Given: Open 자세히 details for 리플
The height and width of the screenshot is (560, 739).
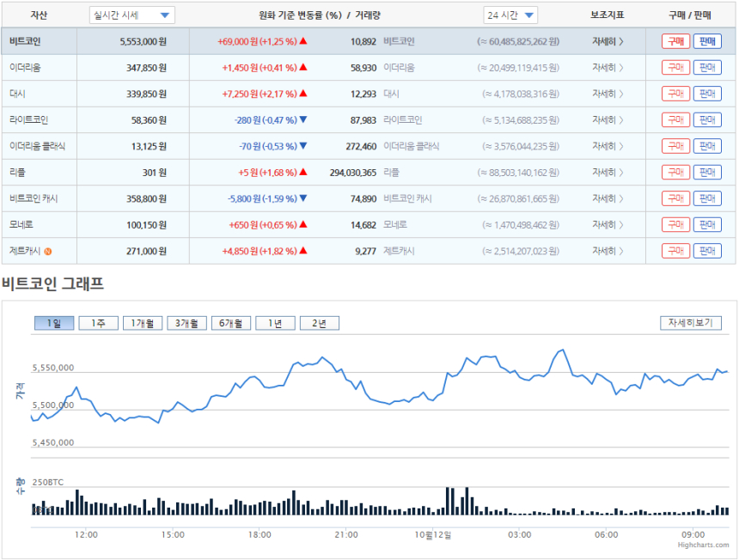Looking at the screenshot, I should click(x=608, y=173).
